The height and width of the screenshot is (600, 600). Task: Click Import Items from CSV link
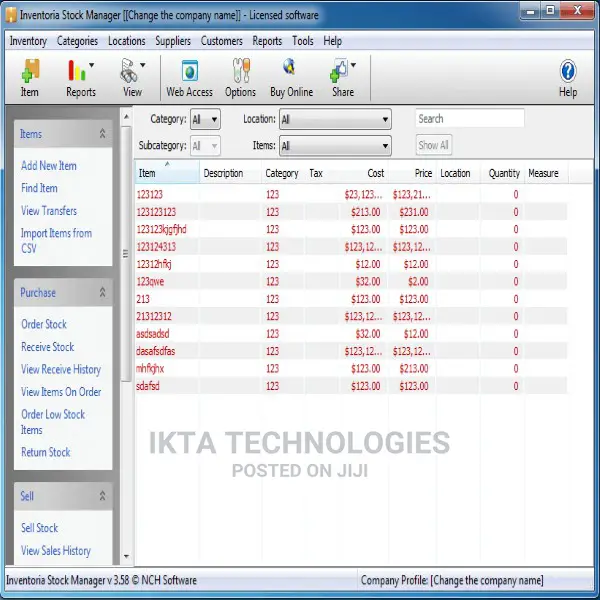[56, 241]
